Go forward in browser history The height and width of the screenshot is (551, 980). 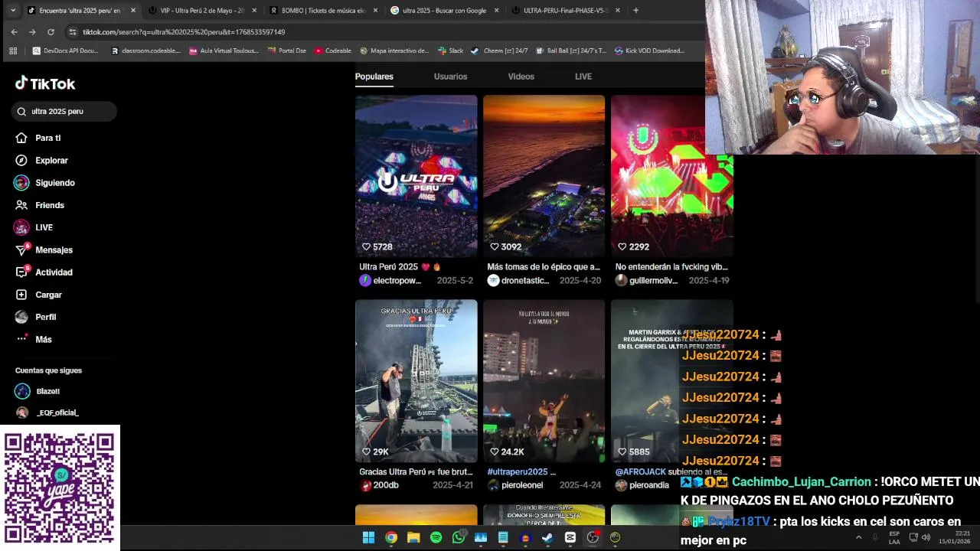coord(32,32)
